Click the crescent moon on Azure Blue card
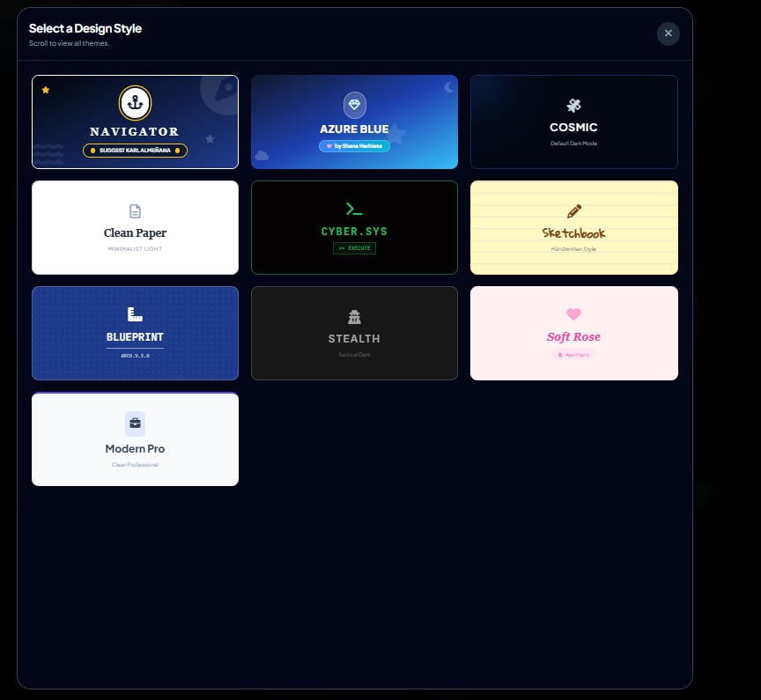Viewport: 761px width, 700px height. pyautogui.click(x=449, y=87)
